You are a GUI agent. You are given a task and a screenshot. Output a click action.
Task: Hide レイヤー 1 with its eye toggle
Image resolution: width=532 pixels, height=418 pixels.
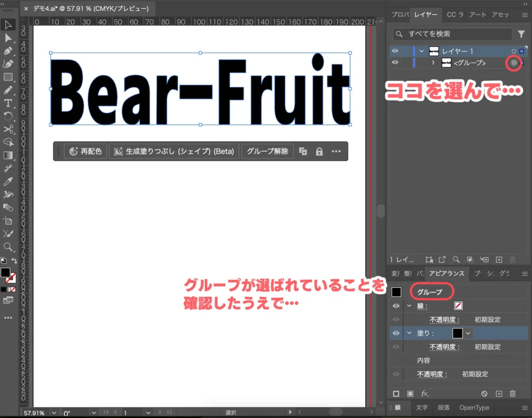(x=396, y=50)
